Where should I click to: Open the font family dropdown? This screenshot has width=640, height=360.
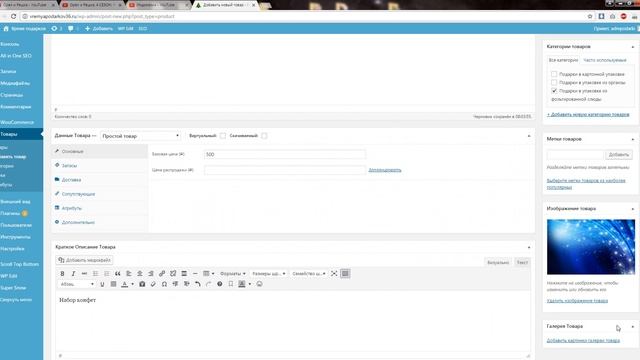(309, 273)
